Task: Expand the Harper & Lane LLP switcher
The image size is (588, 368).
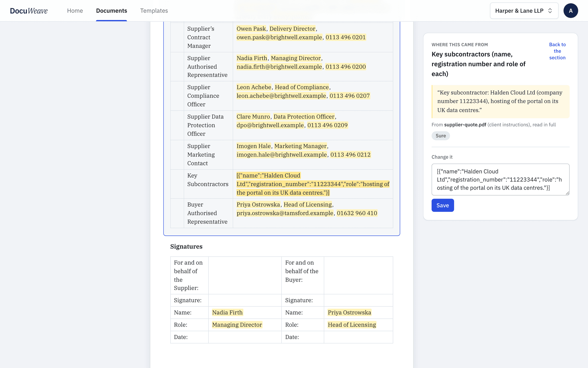Action: 524,11
